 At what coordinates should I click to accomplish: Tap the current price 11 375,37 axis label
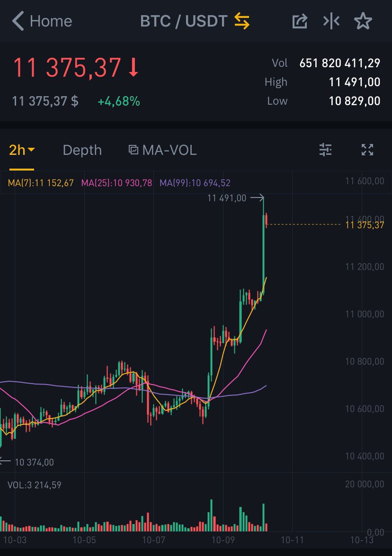(x=365, y=225)
